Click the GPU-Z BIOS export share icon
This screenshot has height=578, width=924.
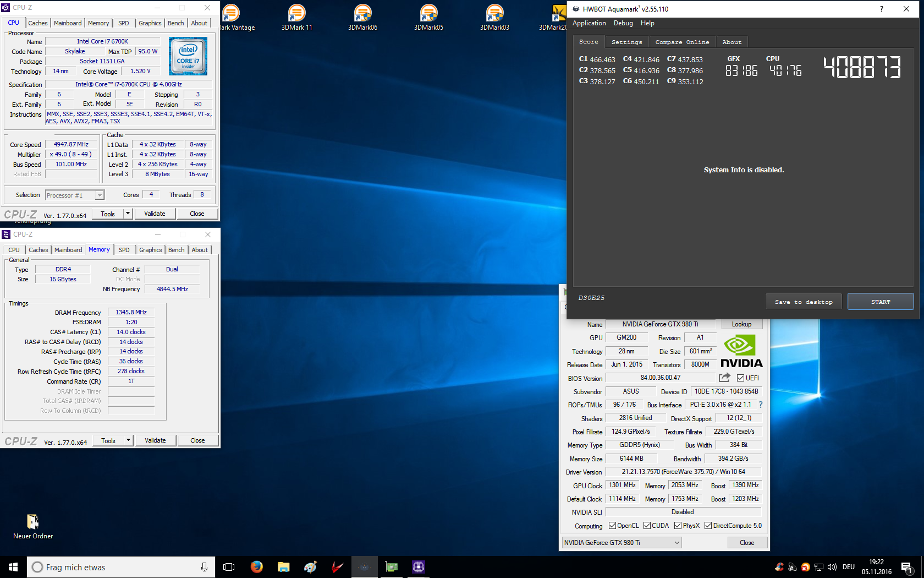725,378
